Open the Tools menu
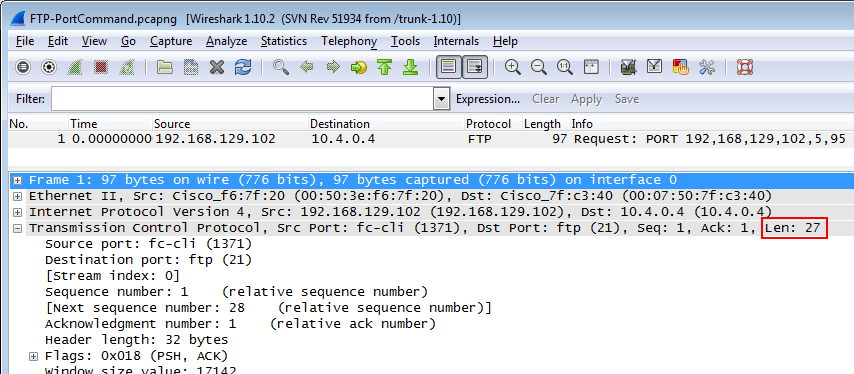 pyautogui.click(x=406, y=41)
